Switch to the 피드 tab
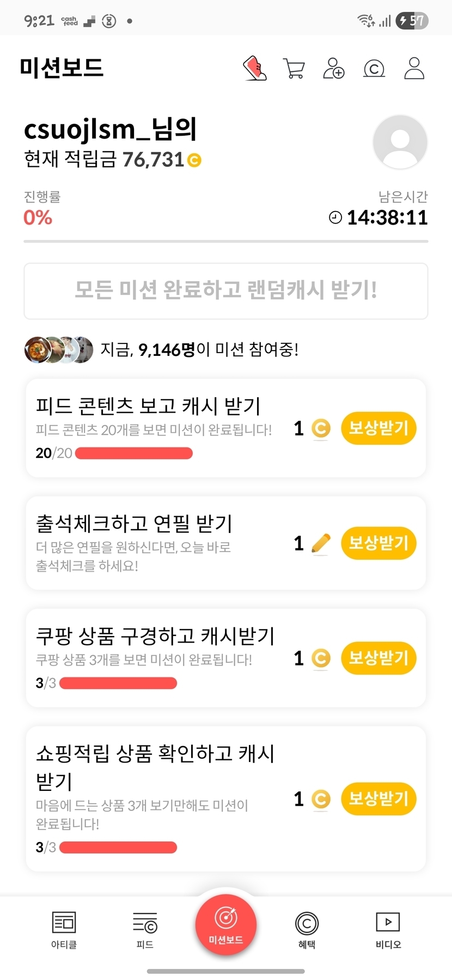Screen dimensions: 452x980 (145, 929)
